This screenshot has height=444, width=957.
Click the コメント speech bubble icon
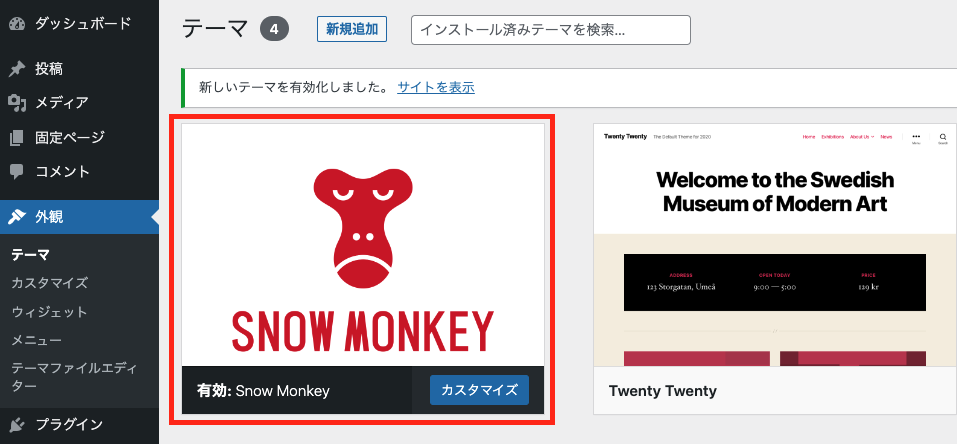(x=17, y=172)
